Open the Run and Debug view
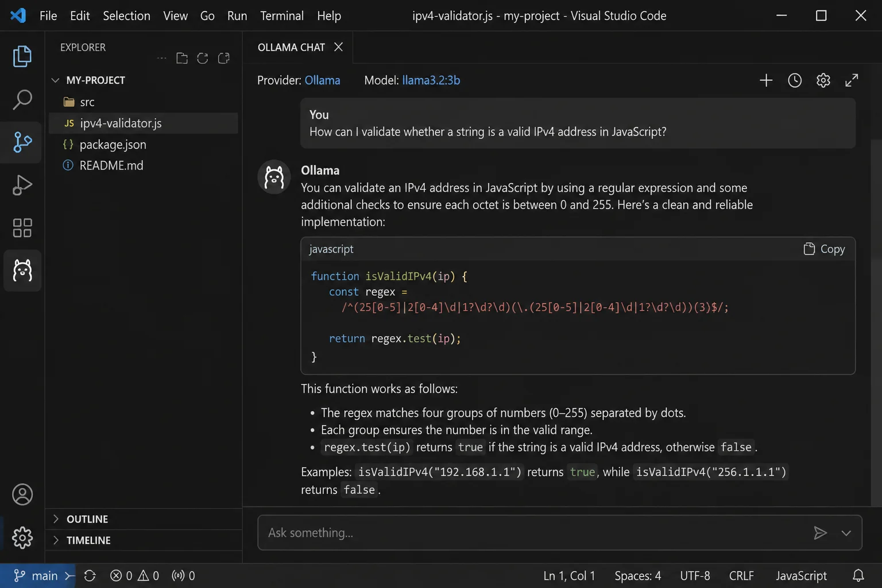The height and width of the screenshot is (588, 882). click(22, 185)
